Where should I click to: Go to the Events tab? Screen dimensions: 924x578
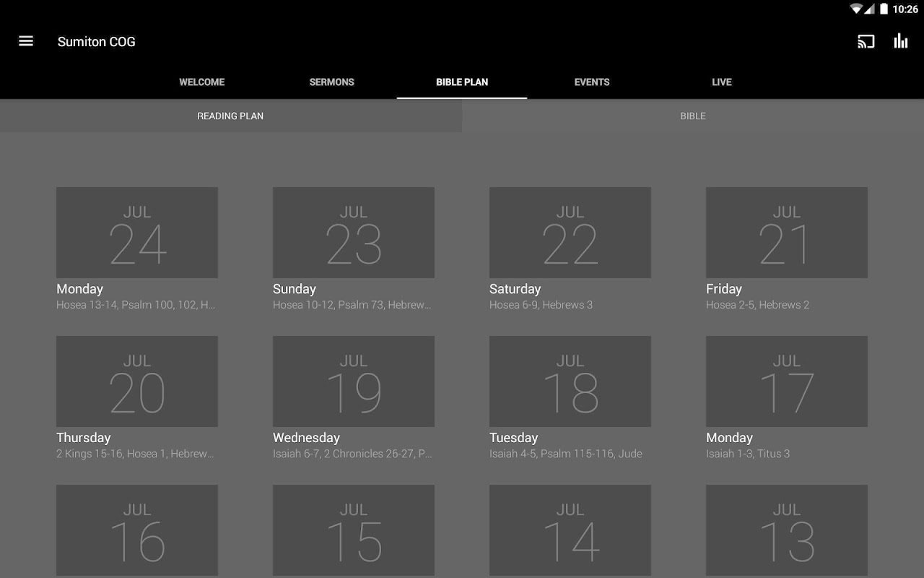(592, 82)
